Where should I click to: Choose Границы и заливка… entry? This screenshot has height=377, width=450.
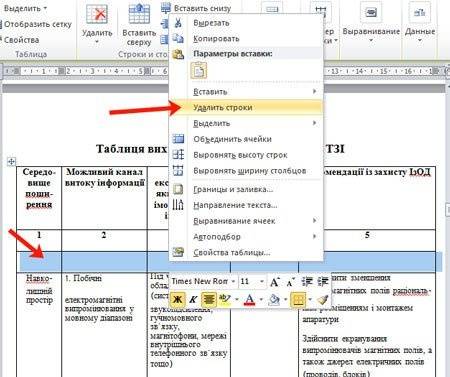click(x=245, y=189)
